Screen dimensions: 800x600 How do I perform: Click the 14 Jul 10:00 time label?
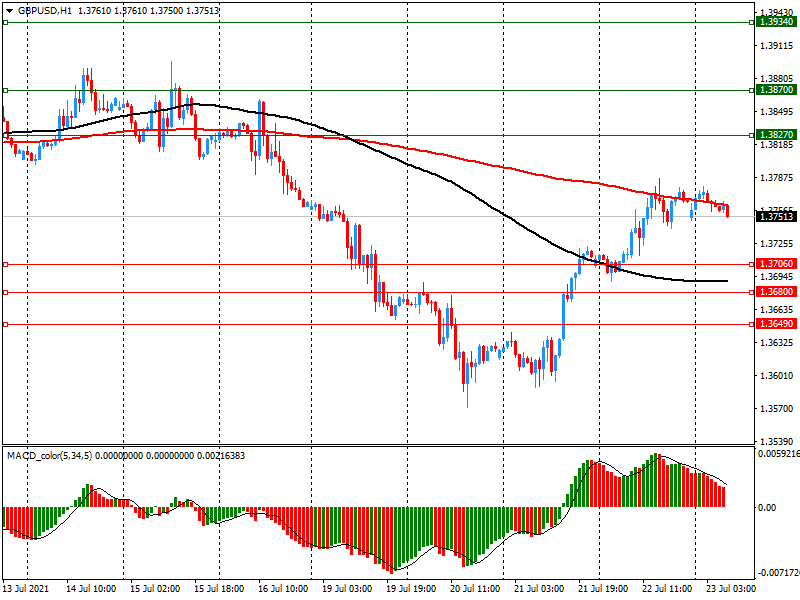pyautogui.click(x=91, y=589)
